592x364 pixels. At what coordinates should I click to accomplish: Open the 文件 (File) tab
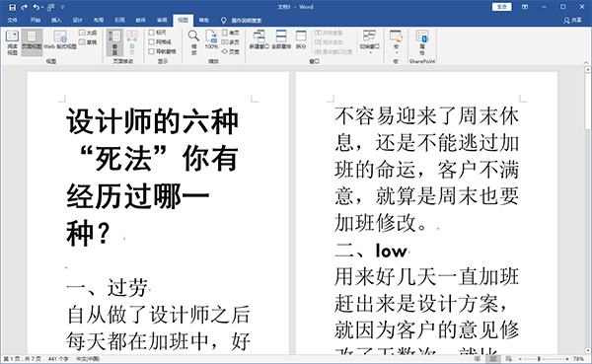pos(12,21)
